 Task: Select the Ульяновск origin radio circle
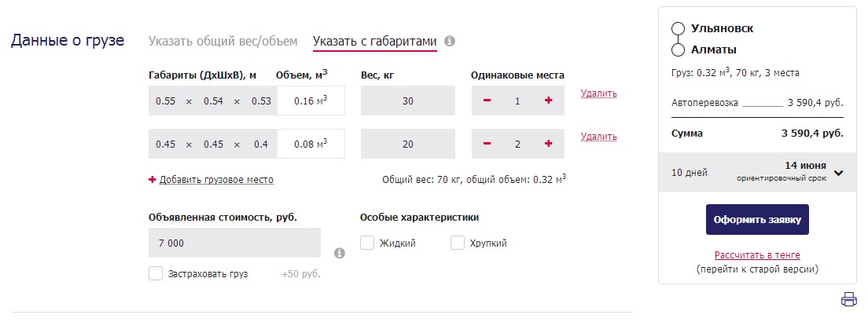point(678,29)
